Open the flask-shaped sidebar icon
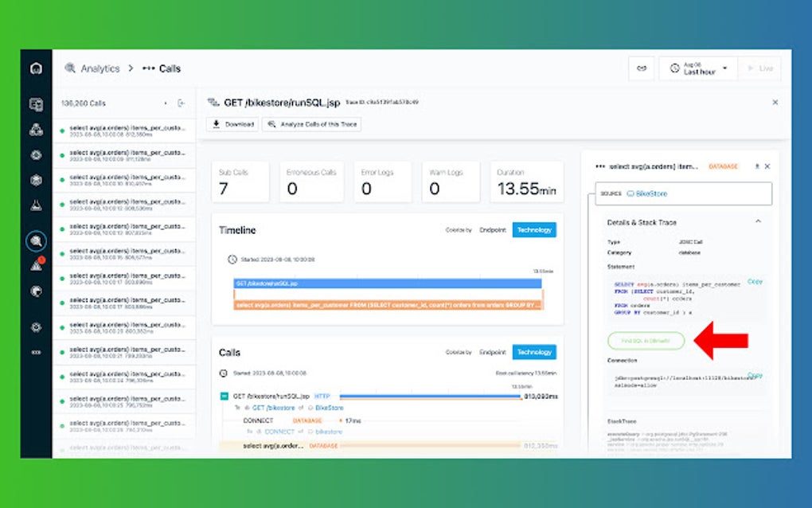Image resolution: width=812 pixels, height=508 pixels. [x=36, y=205]
